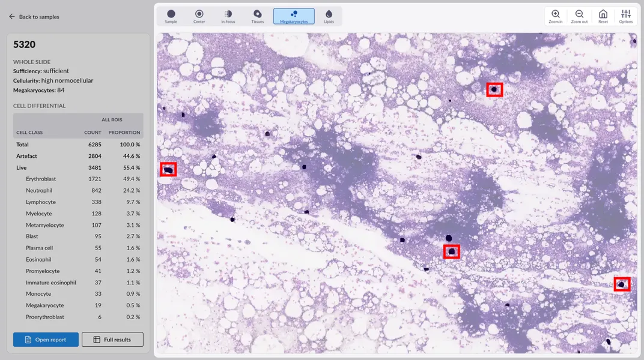
Task: Open the Tissues overlay
Action: click(x=257, y=16)
